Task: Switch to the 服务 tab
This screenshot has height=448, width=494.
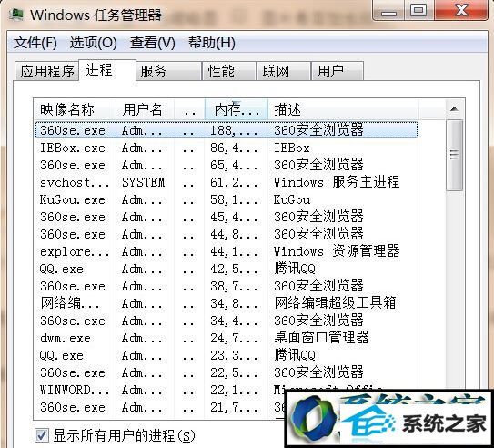Action: click(x=169, y=71)
